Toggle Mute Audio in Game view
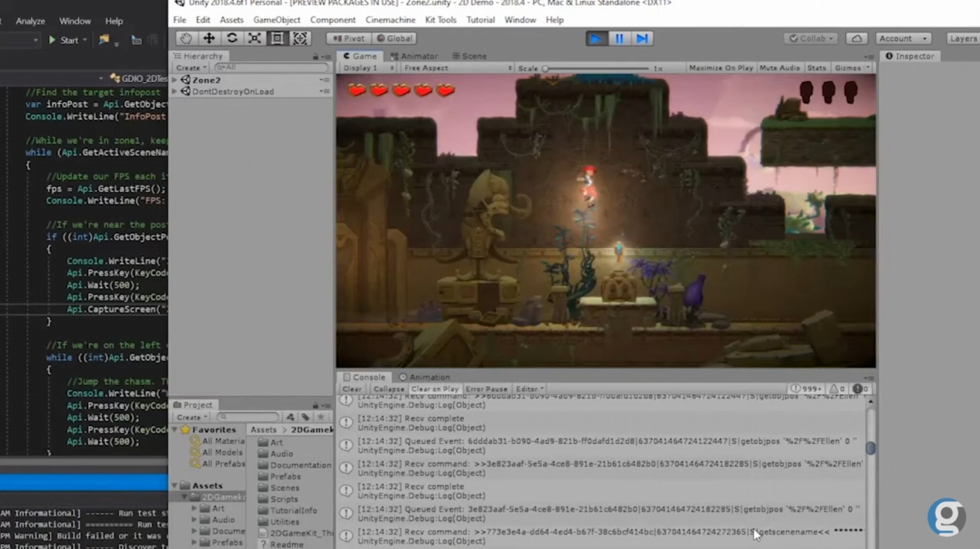This screenshot has height=549, width=980. 779,68
